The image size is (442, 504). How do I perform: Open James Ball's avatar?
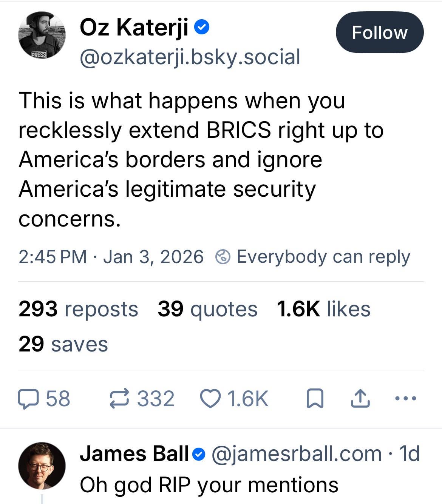pyautogui.click(x=42, y=466)
